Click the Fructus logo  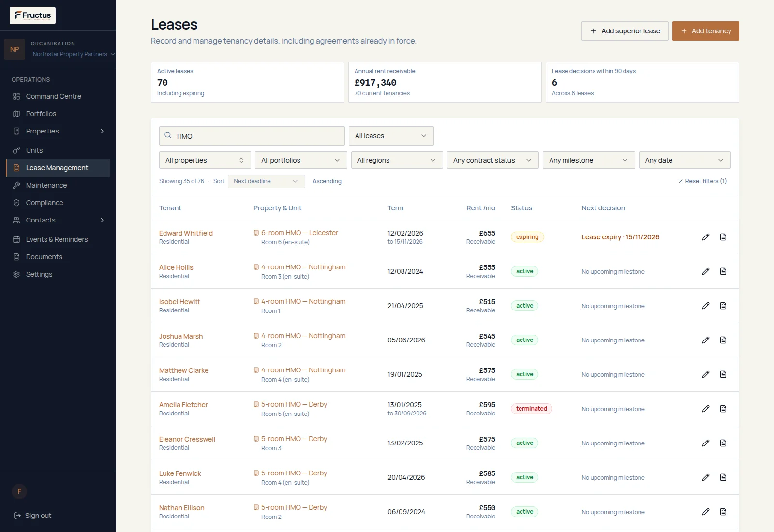tap(32, 15)
